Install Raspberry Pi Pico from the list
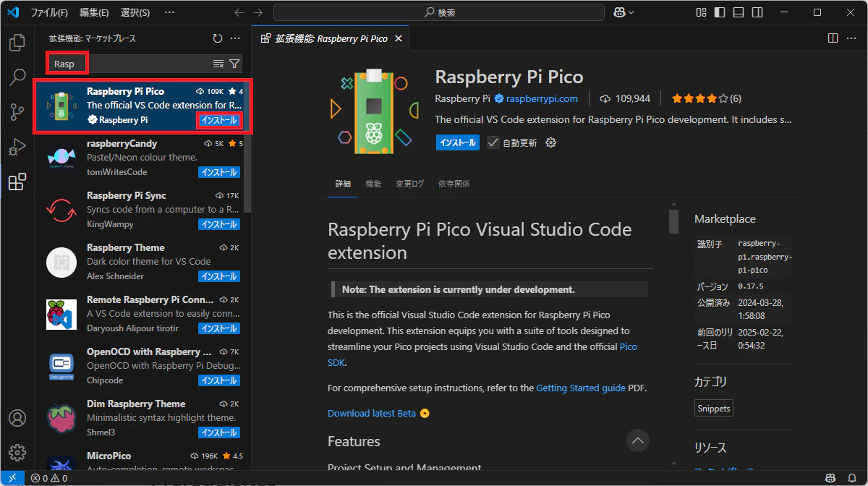 218,120
